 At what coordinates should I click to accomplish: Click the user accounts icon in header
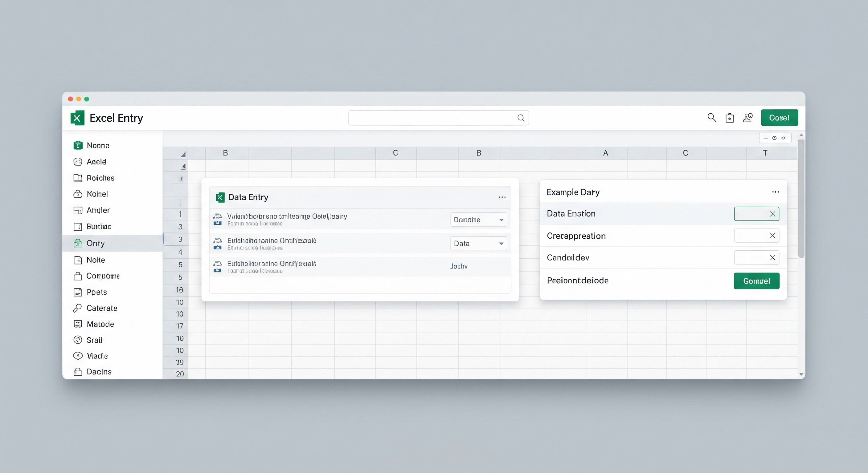(748, 118)
